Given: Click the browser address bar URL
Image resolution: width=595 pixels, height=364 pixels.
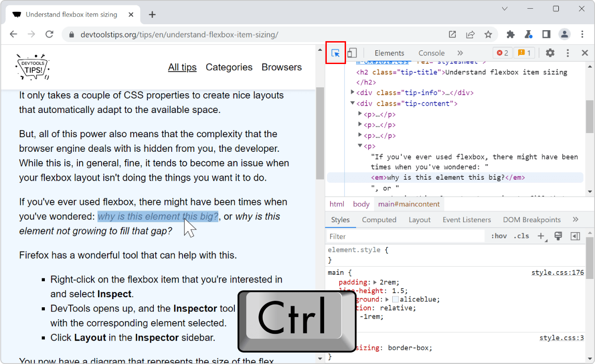Looking at the screenshot, I should [x=179, y=35].
